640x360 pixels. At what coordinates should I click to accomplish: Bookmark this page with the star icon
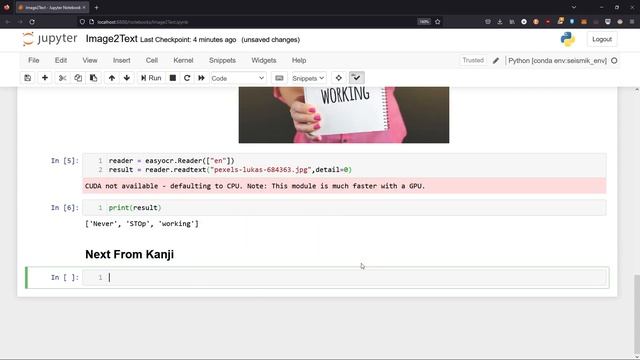tap(438, 22)
